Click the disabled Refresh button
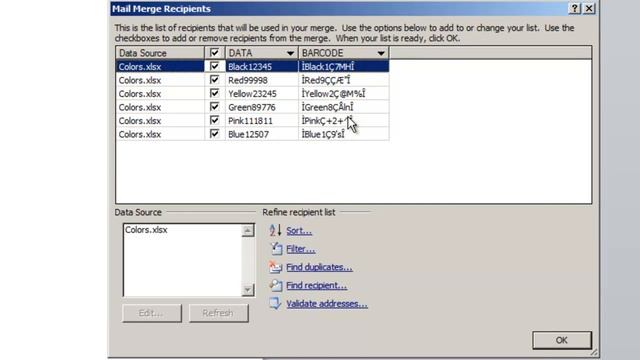 pos(219,313)
